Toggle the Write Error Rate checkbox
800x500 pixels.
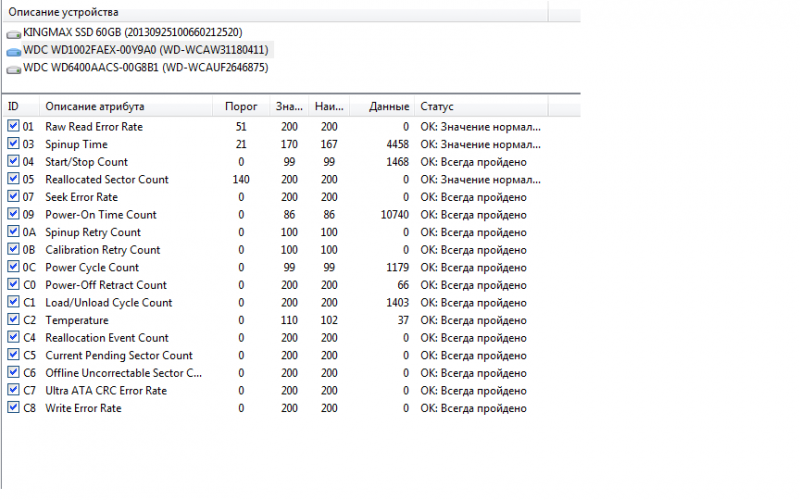(x=13, y=408)
